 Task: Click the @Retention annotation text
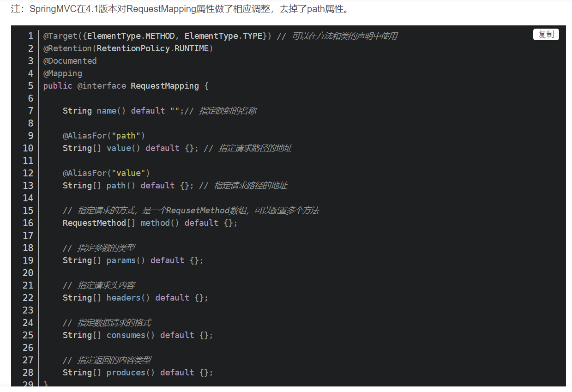tap(67, 48)
